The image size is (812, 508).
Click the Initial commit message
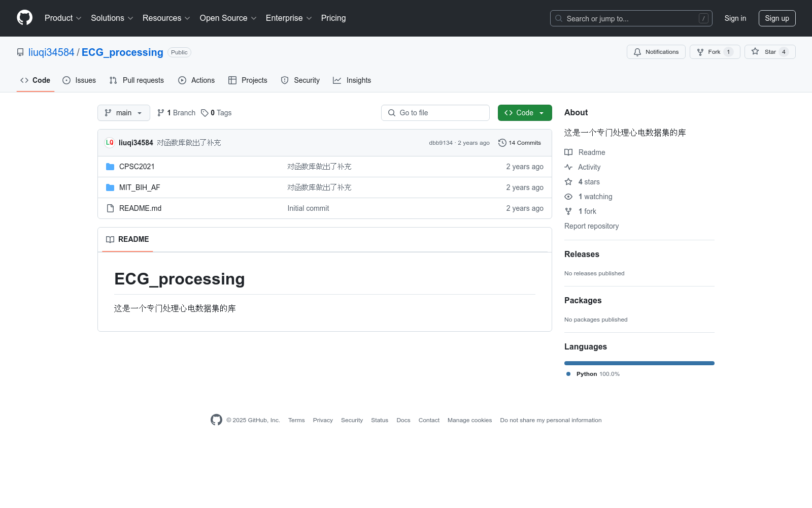[308, 208]
